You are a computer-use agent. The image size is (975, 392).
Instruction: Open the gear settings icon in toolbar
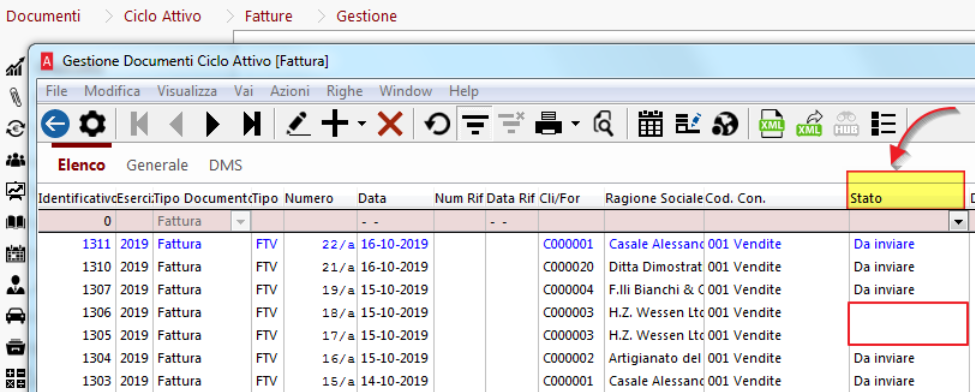(x=93, y=124)
